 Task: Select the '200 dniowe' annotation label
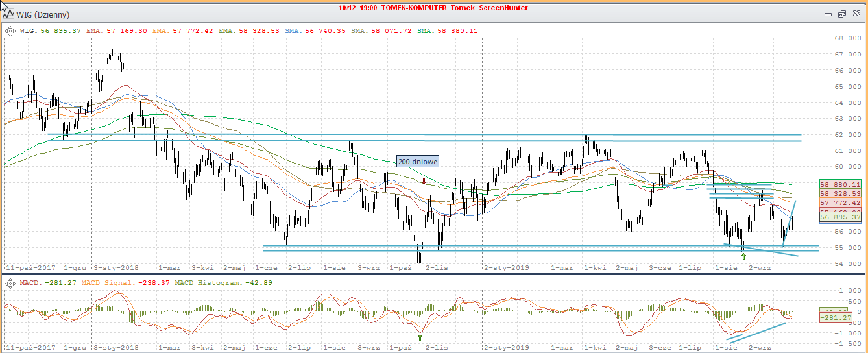point(417,162)
